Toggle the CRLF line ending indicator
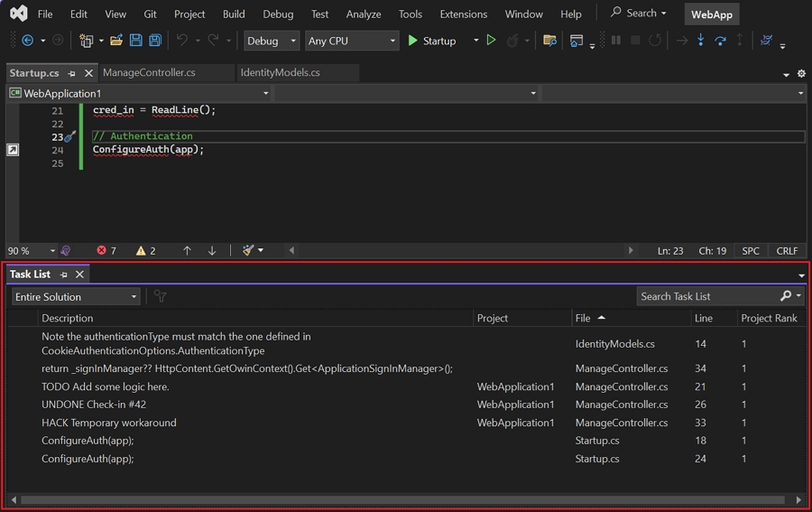The image size is (812, 512). point(787,251)
